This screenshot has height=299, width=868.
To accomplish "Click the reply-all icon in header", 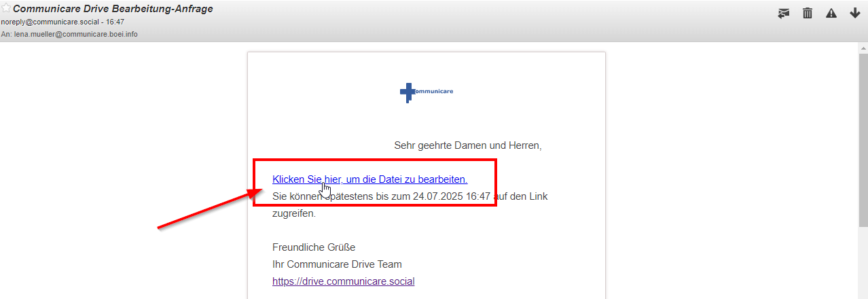I will point(784,13).
